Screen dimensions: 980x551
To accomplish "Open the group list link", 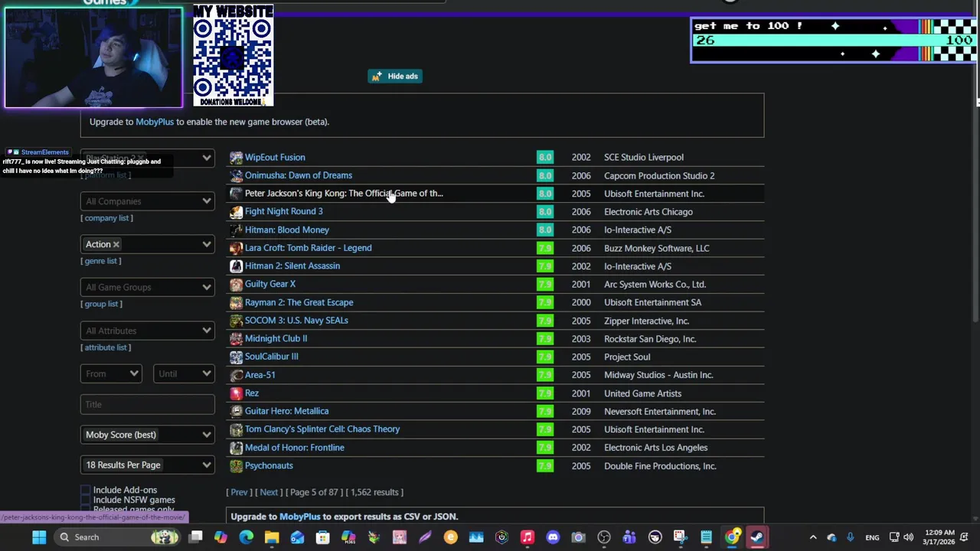I will [x=101, y=304].
